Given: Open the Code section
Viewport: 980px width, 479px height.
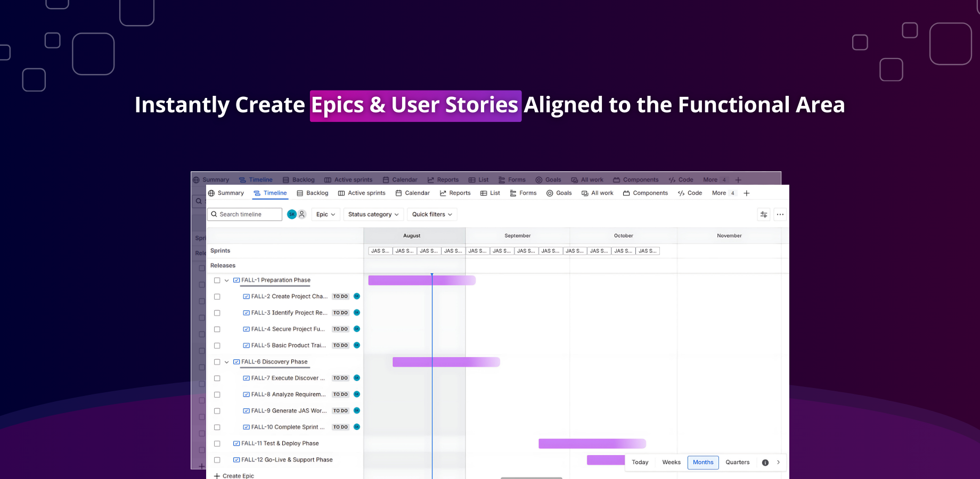Looking at the screenshot, I should [x=694, y=193].
